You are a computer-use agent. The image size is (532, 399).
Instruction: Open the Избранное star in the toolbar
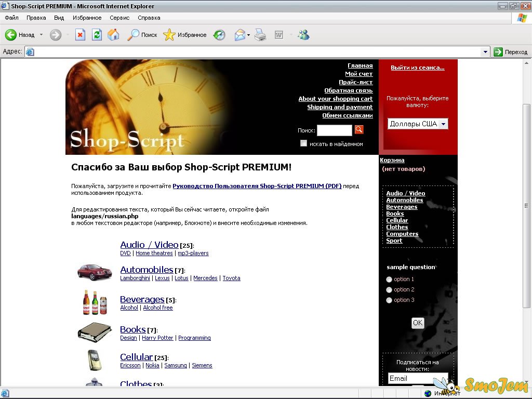(x=169, y=35)
